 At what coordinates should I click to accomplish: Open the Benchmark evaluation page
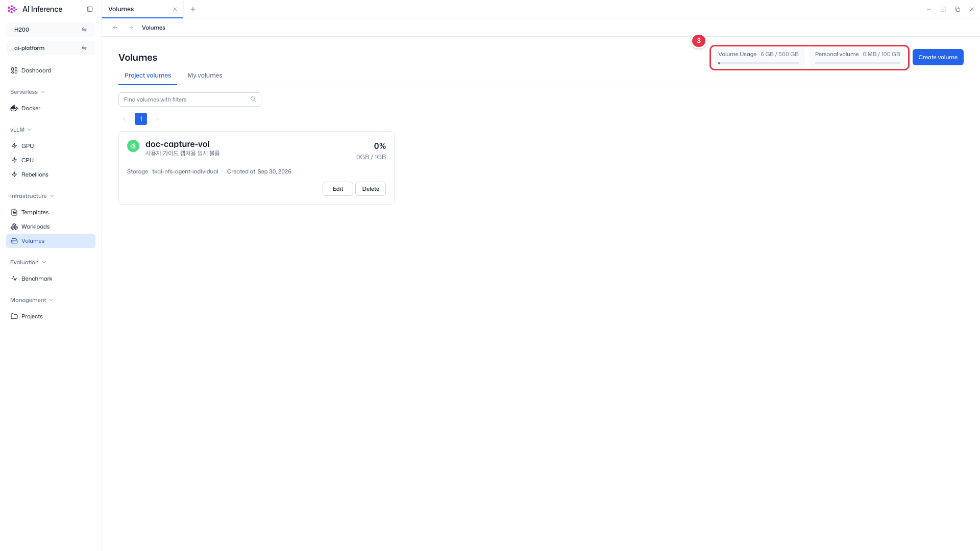51,279
